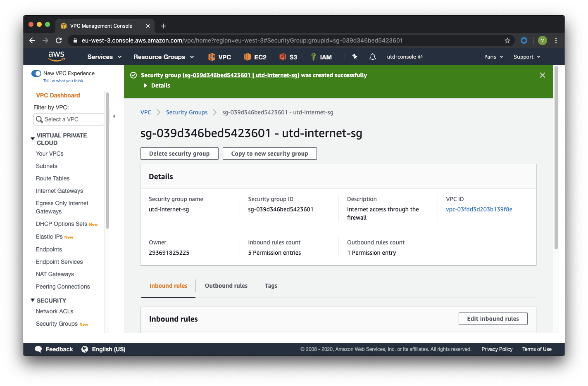
Task: Open the VPC ID vpc-03fdd3d203b139f8e link
Action: 479,209
